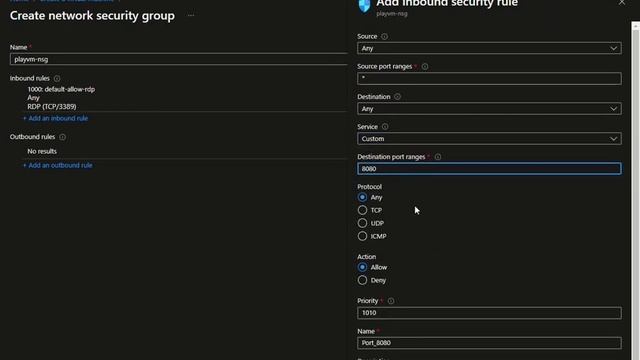Screen dimensions: 640x360
Task: Click the info icon next to Service label
Action: pos(384,127)
